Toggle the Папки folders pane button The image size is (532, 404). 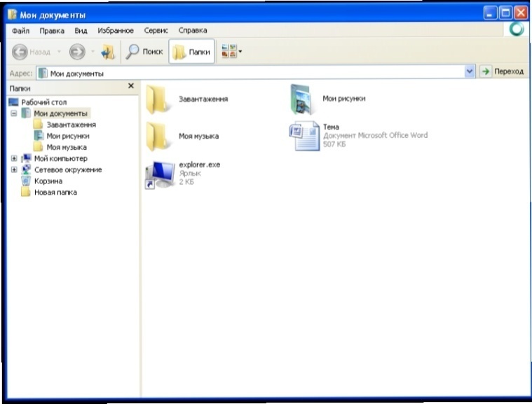click(191, 52)
